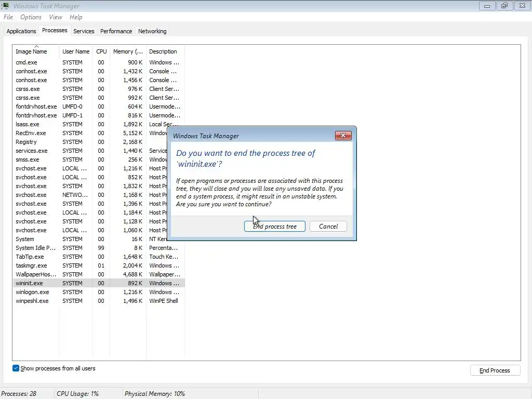Select the WallpaperHos... process row
Screen dimensions: 532x399
99,274
